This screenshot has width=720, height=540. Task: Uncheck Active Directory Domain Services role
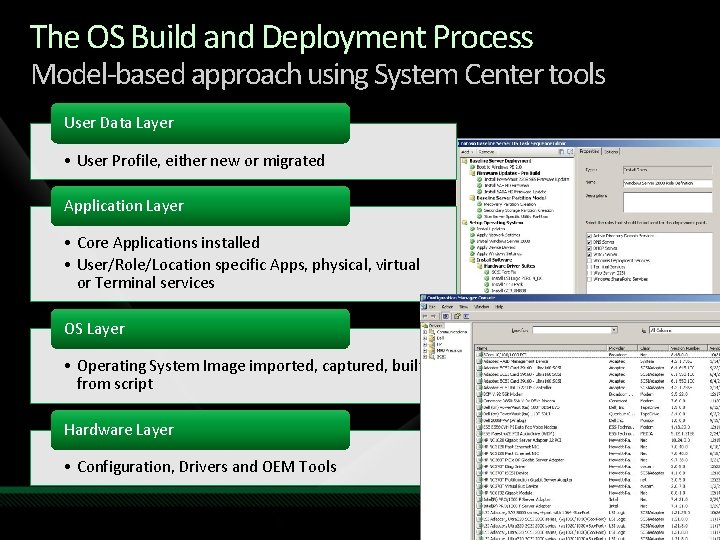click(590, 236)
